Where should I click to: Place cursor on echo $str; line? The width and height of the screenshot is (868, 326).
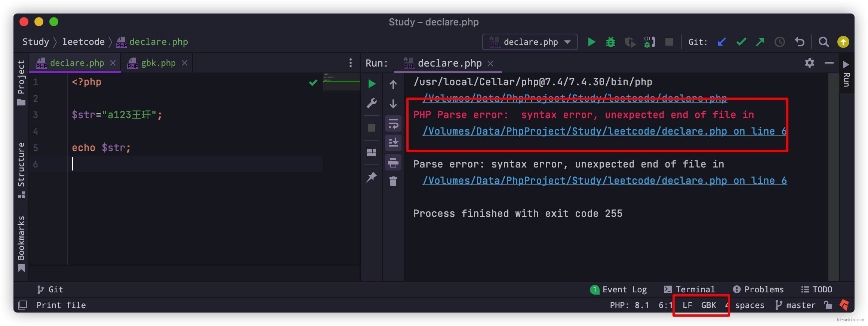click(x=101, y=148)
